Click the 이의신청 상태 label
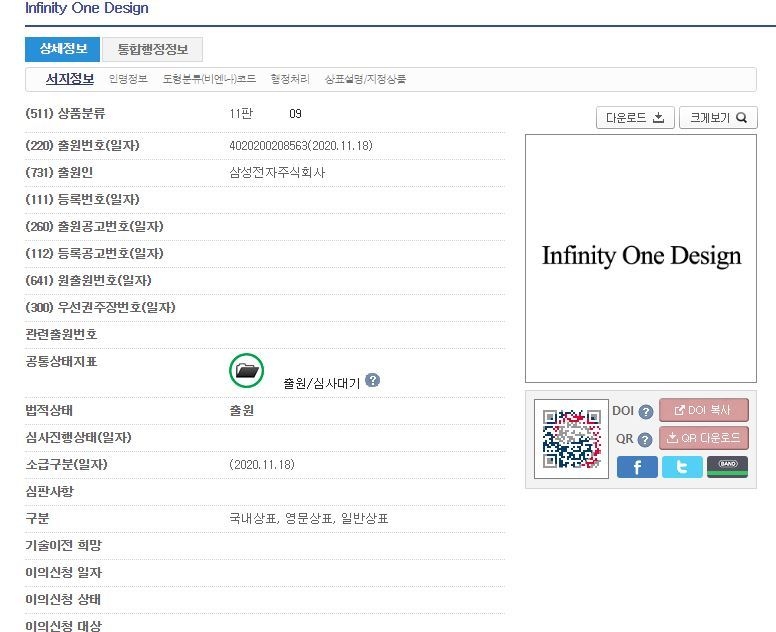 [63, 599]
